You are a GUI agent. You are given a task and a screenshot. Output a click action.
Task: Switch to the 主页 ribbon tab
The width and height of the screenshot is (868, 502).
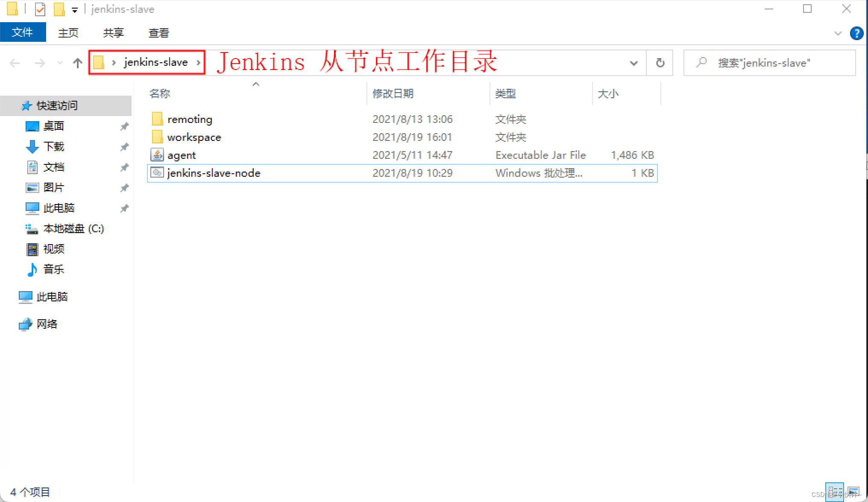(x=68, y=33)
